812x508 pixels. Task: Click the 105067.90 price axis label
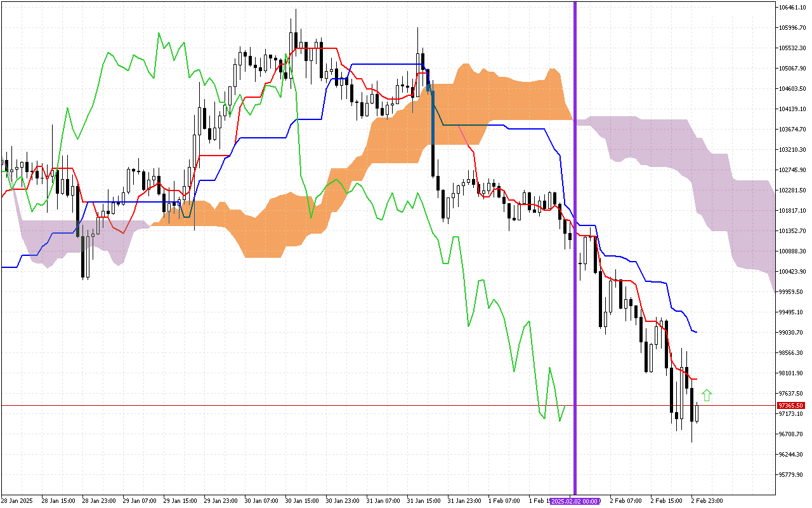[x=792, y=69]
